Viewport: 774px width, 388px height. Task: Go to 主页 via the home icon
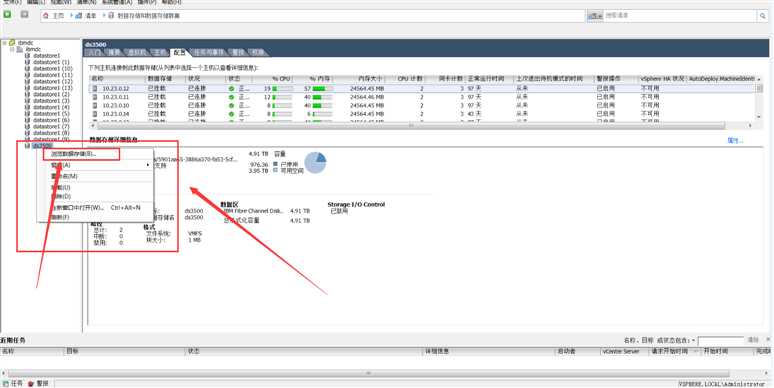(46, 16)
